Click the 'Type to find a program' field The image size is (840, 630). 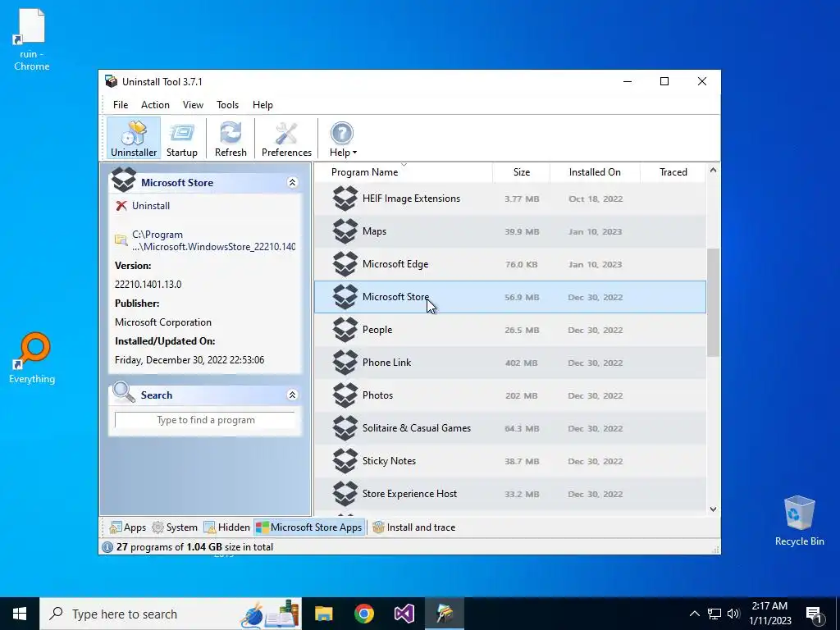(205, 420)
